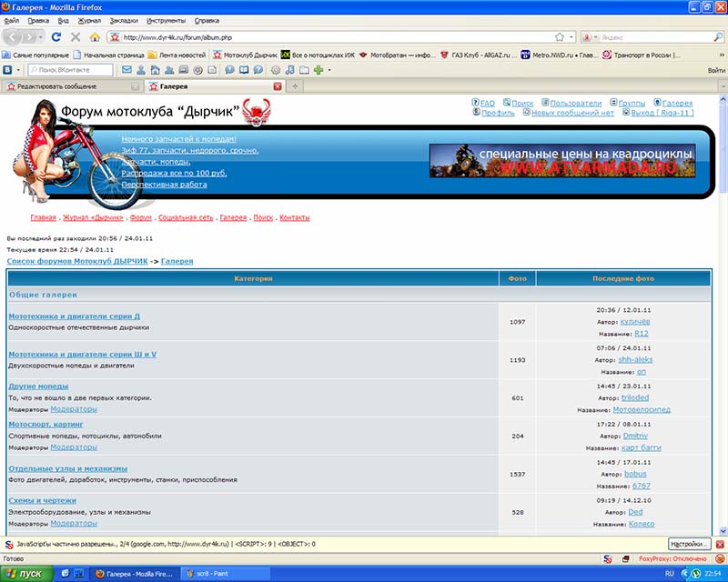Click the VKontakte photos monitor icon
The image size is (728, 582).
click(x=184, y=70)
